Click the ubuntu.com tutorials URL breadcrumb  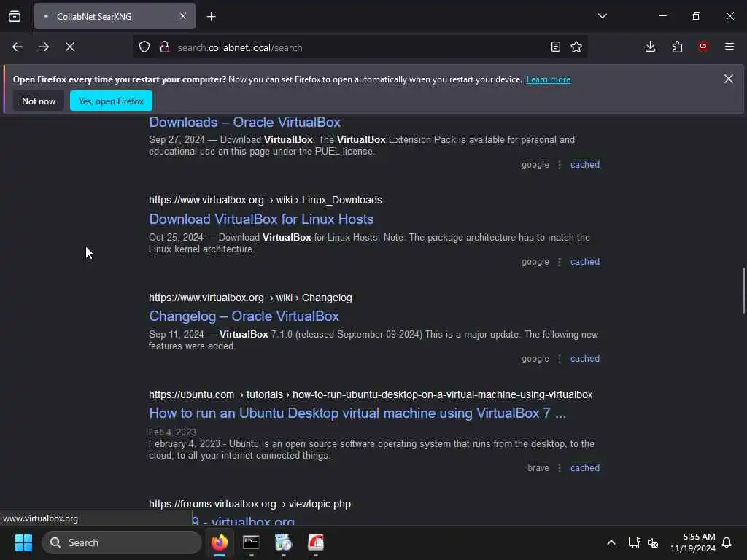coord(370,394)
